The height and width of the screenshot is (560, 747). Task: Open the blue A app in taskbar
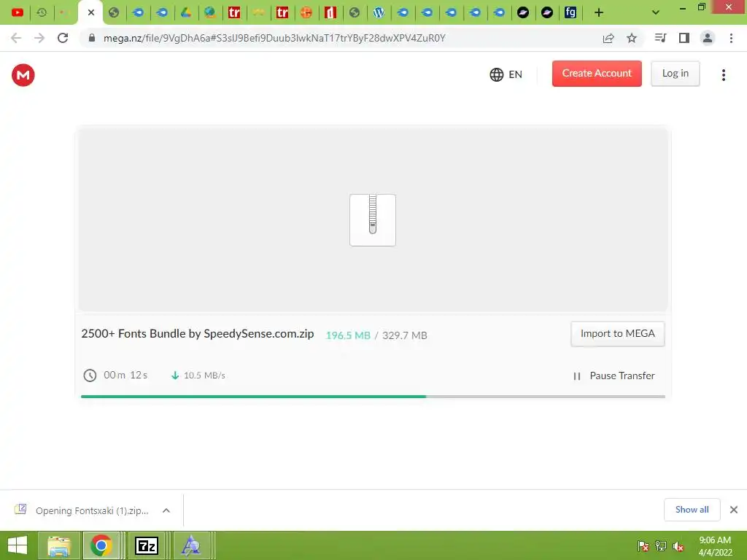click(x=191, y=545)
